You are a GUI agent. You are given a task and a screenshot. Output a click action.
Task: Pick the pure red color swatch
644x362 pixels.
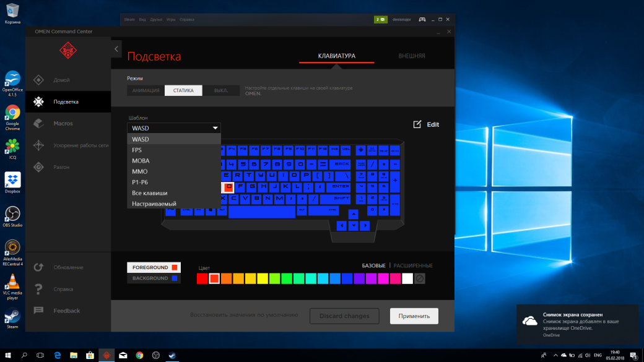click(202, 278)
